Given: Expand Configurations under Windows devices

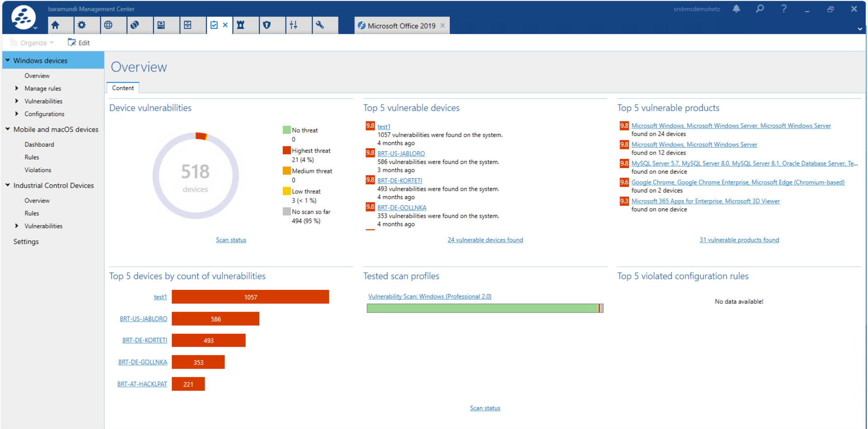Looking at the screenshot, I should coord(17,114).
